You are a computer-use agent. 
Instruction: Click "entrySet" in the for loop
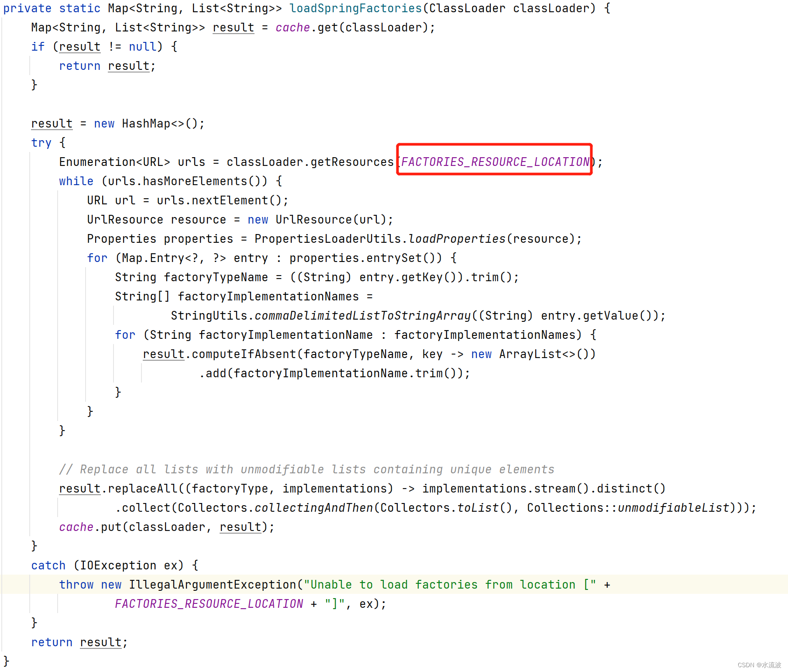tap(394, 258)
